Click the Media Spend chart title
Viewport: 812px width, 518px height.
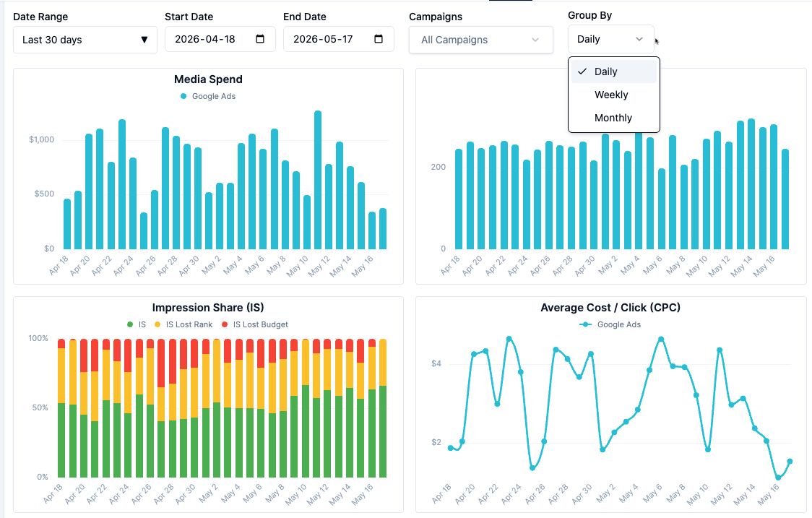pos(208,79)
